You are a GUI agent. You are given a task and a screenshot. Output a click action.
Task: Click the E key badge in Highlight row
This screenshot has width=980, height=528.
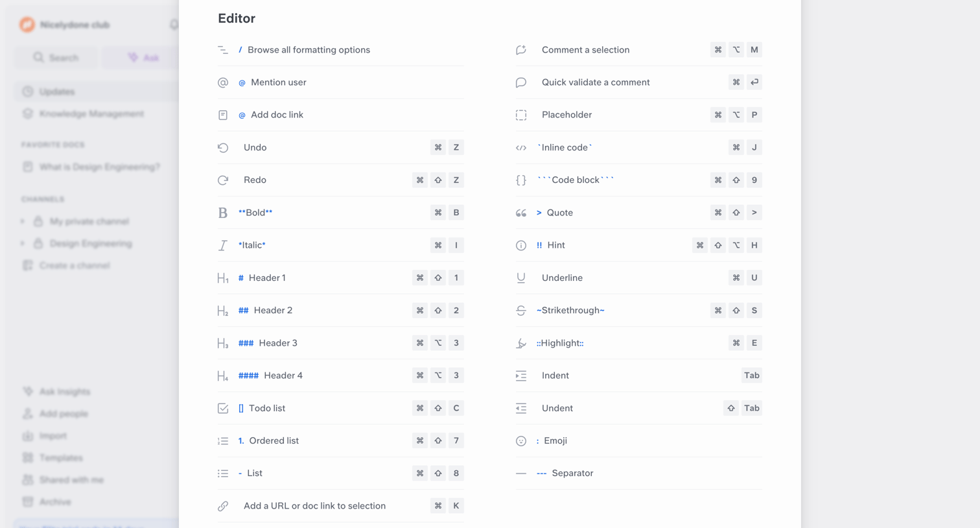[x=754, y=343]
